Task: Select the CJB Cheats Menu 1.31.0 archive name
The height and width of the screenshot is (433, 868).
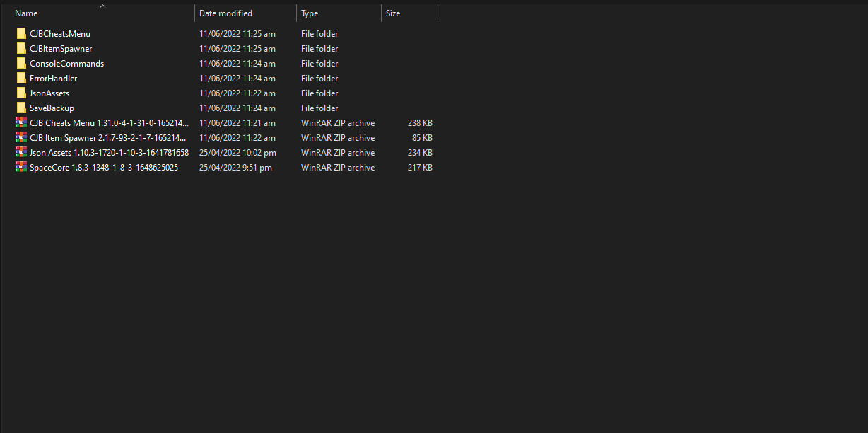Action: [110, 123]
